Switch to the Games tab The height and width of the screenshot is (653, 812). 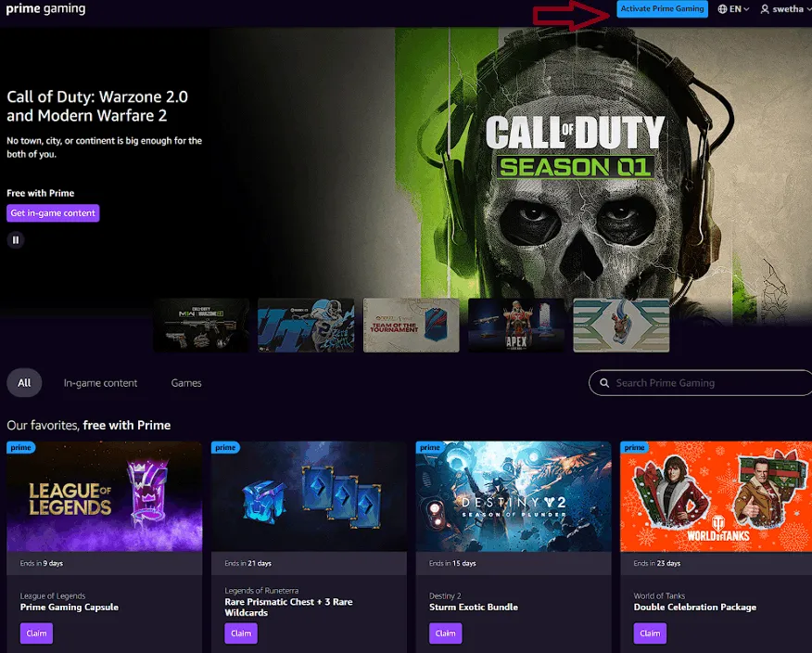(x=186, y=383)
